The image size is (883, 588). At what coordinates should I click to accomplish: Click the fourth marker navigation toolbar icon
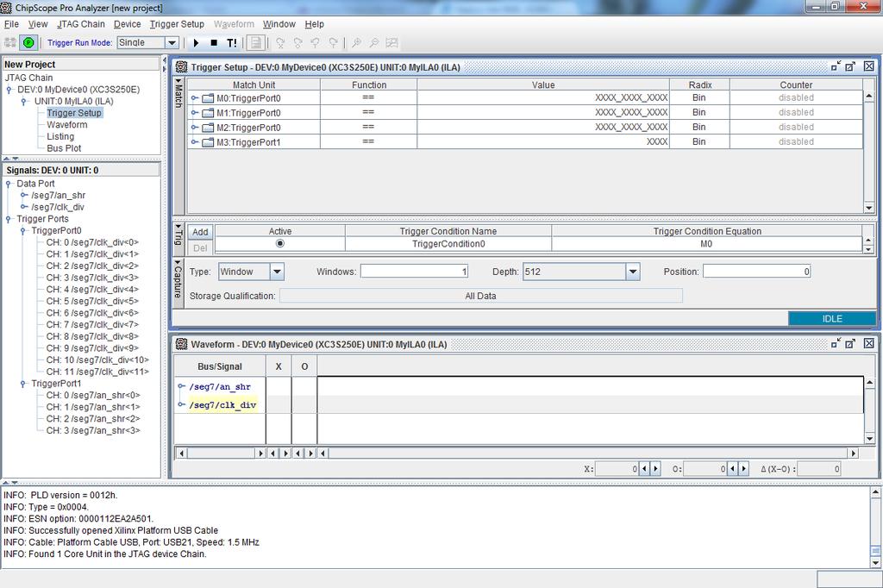pos(334,42)
